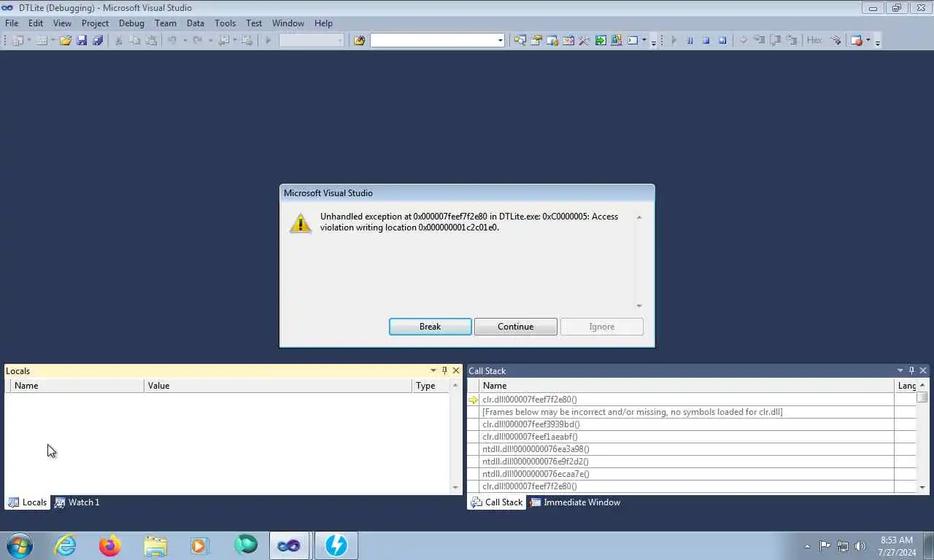Click the Continue button in the dialog
The width and height of the screenshot is (934, 560).
516,327
